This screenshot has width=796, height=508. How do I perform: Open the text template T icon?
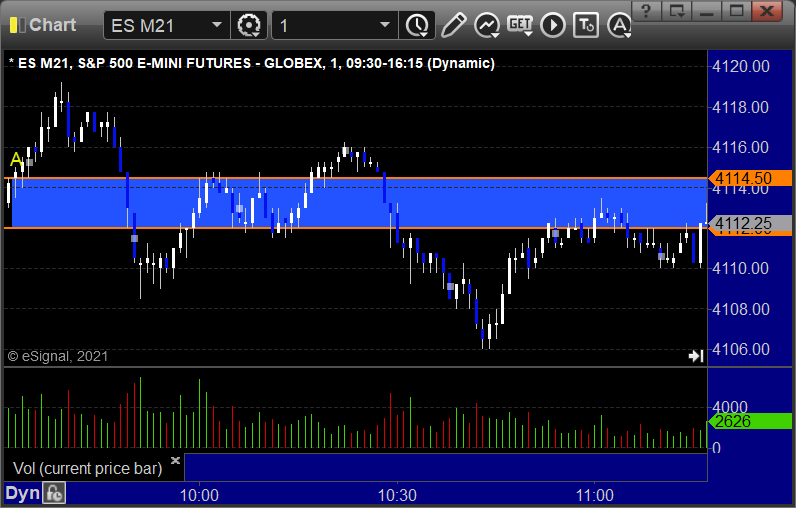586,25
